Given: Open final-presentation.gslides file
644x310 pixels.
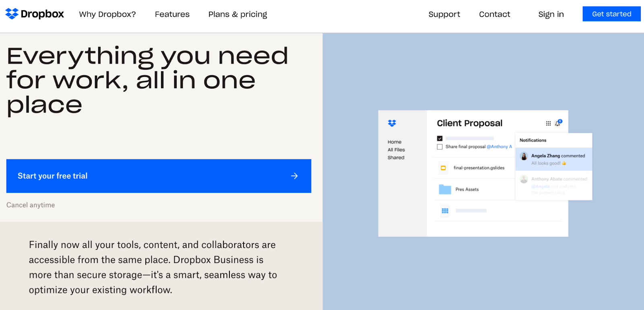Looking at the screenshot, I should (479, 168).
